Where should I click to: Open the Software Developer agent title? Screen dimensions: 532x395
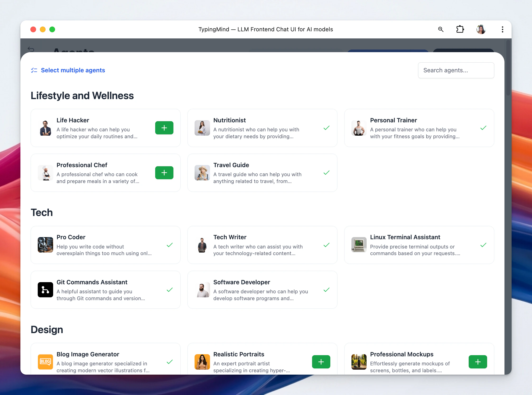coord(242,282)
